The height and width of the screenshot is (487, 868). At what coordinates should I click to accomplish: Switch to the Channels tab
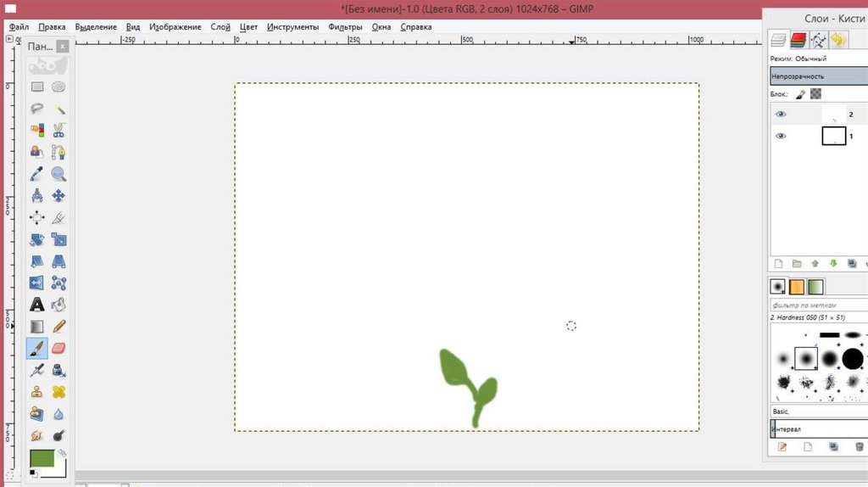point(798,40)
